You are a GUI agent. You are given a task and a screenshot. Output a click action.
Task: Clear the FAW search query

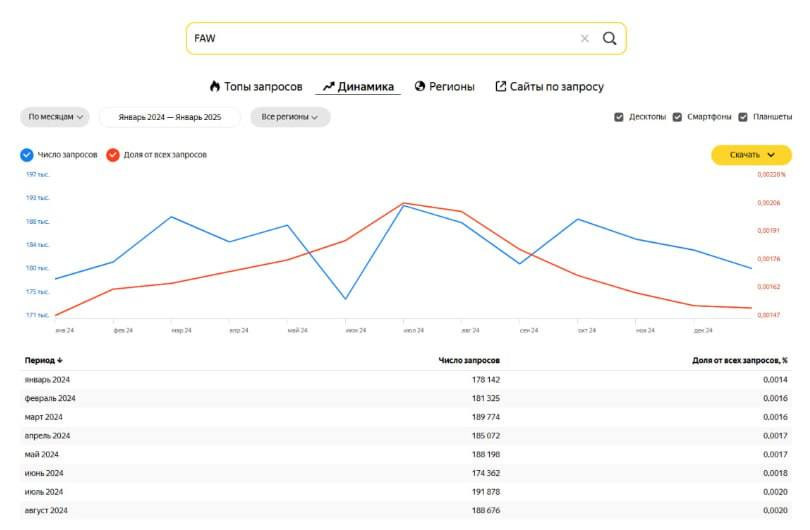coord(585,39)
